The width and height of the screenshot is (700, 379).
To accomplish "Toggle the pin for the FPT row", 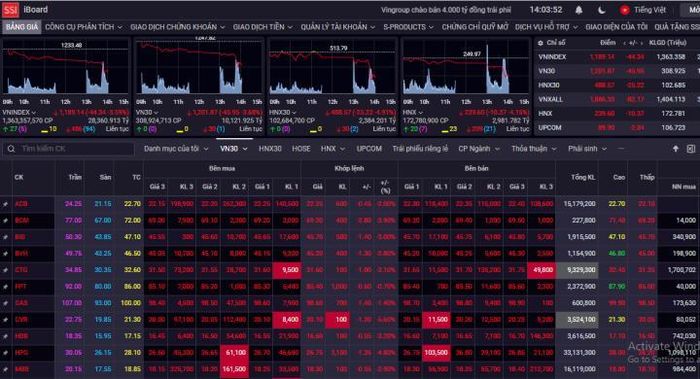I will pos(5,287).
